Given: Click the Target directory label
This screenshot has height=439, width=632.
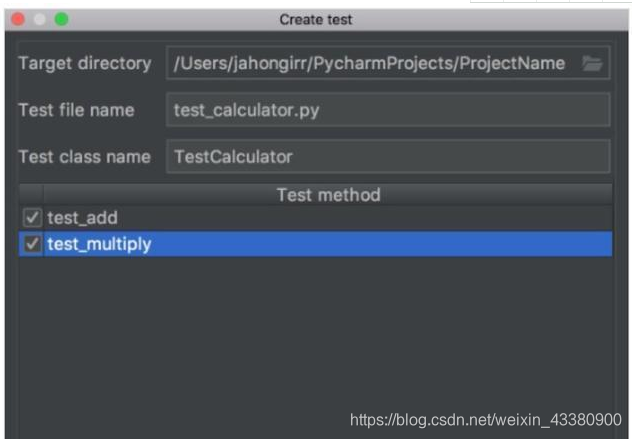Looking at the screenshot, I should point(85,64).
